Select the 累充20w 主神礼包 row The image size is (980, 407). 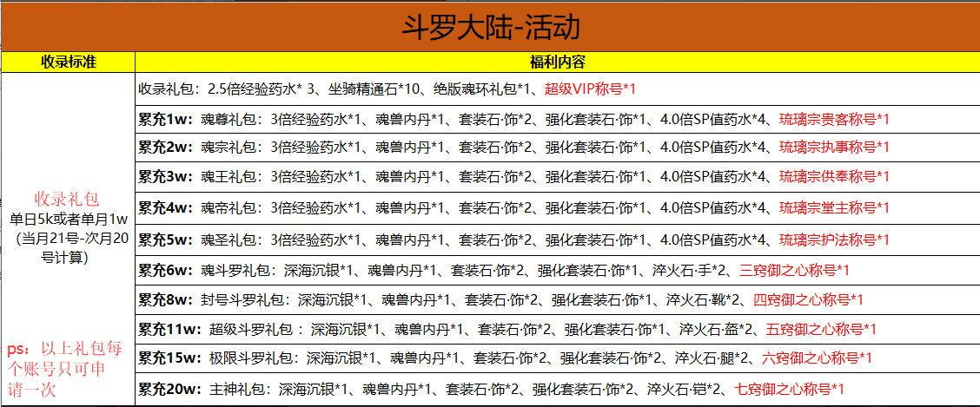(557, 390)
